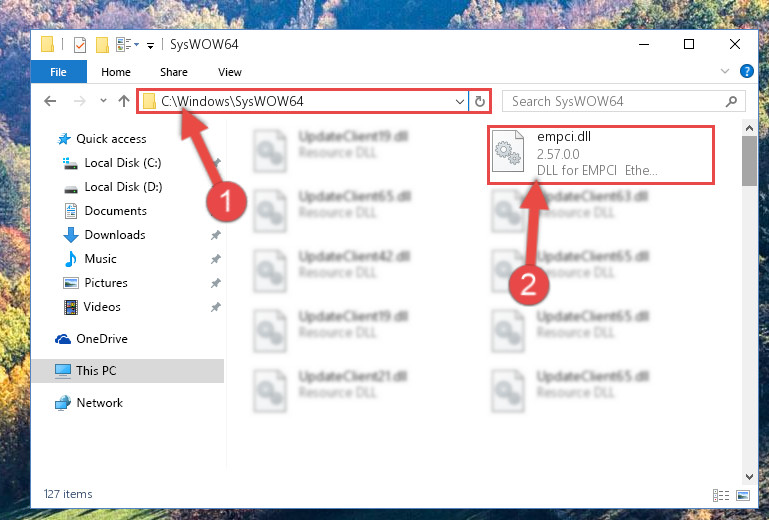The image size is (769, 520).
Task: Switch to the Share ribbon tab
Action: pyautogui.click(x=174, y=72)
